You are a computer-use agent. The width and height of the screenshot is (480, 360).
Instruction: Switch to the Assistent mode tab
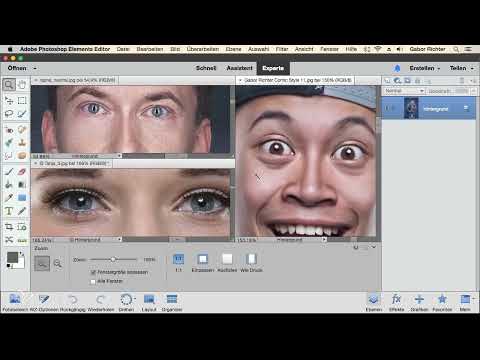tap(239, 68)
